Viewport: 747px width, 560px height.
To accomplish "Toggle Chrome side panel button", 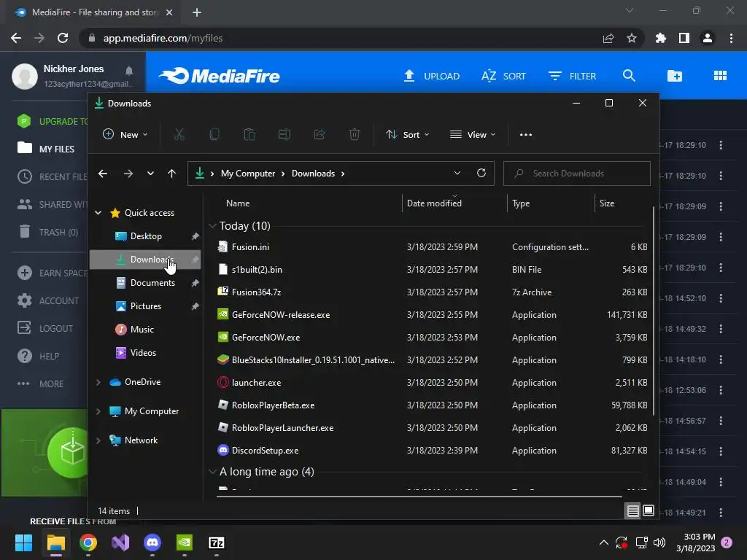I will (684, 38).
